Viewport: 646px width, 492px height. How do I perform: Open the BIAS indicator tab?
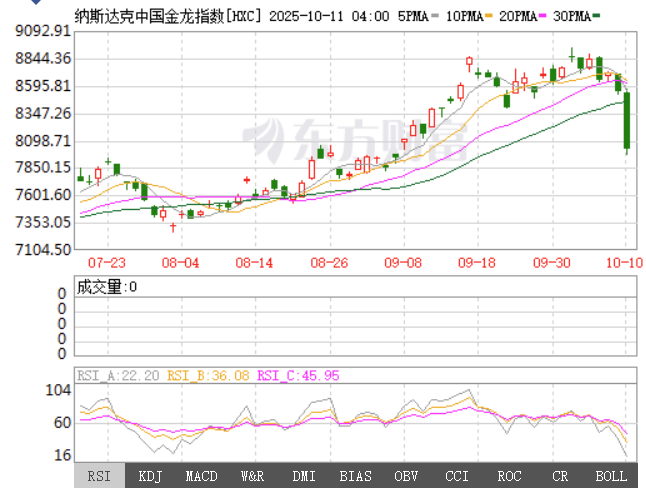point(355,476)
